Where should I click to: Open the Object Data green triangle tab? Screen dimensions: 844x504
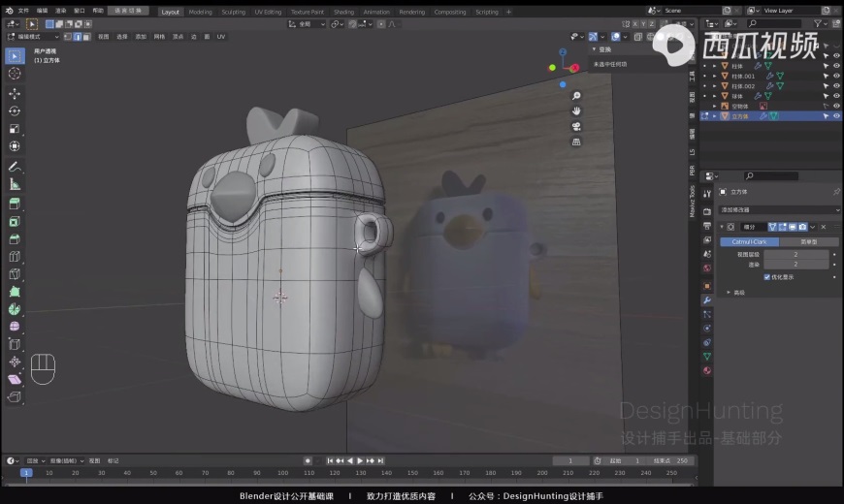[707, 356]
